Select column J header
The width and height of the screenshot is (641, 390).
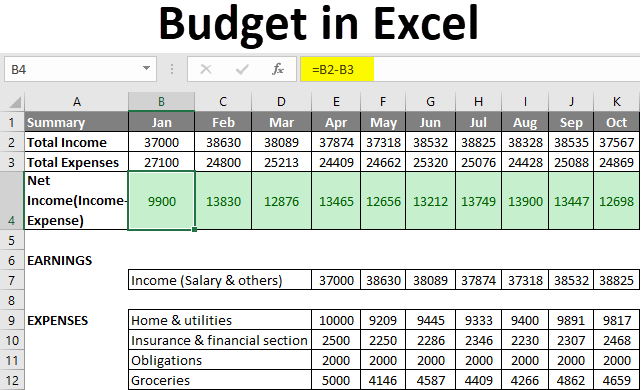tap(571, 101)
